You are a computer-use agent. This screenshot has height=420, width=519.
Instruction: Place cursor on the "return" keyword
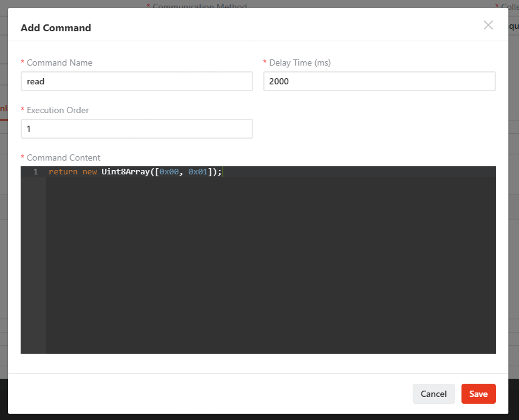click(63, 172)
